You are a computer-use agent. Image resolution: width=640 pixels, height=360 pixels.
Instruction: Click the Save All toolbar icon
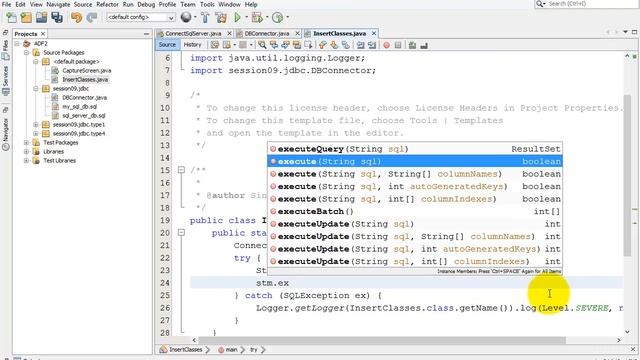(57, 17)
